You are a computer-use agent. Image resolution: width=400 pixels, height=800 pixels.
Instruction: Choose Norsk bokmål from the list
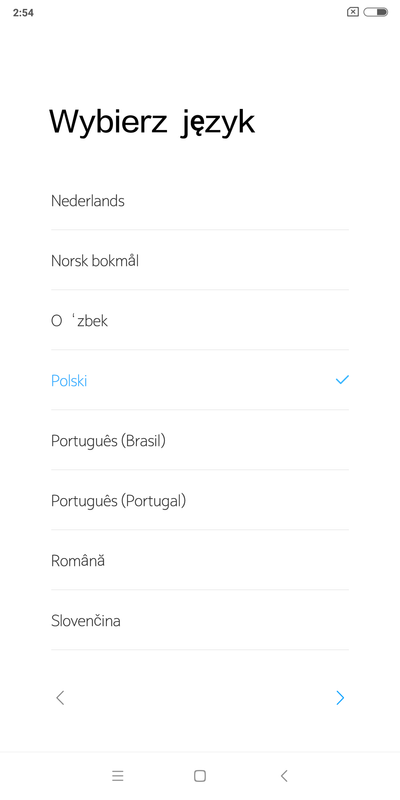pos(200,260)
